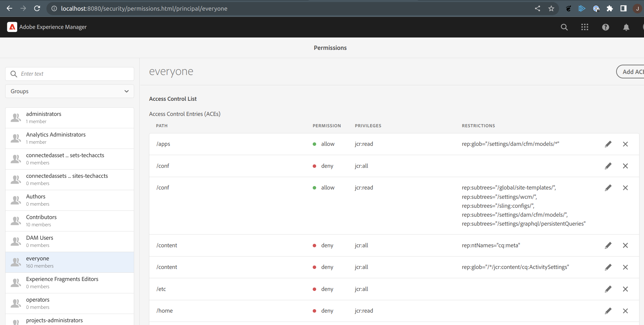This screenshot has height=325, width=644.
Task: Go back in browser history
Action: click(x=10, y=8)
